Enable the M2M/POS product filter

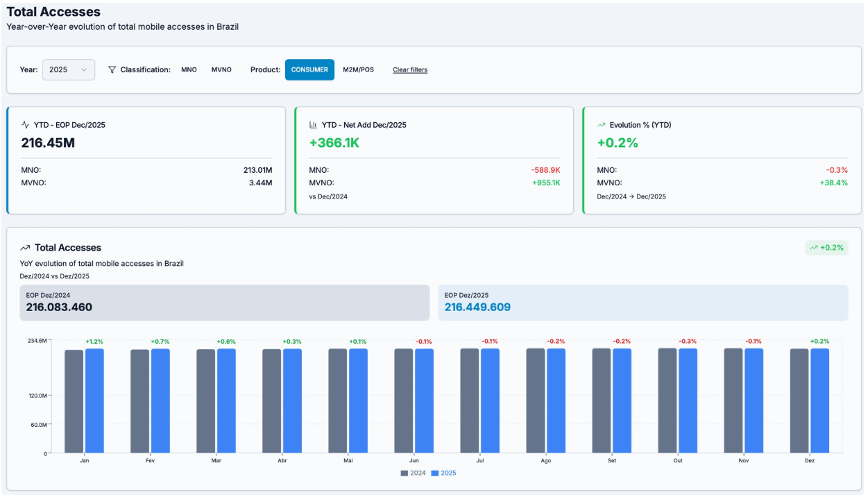pyautogui.click(x=358, y=69)
